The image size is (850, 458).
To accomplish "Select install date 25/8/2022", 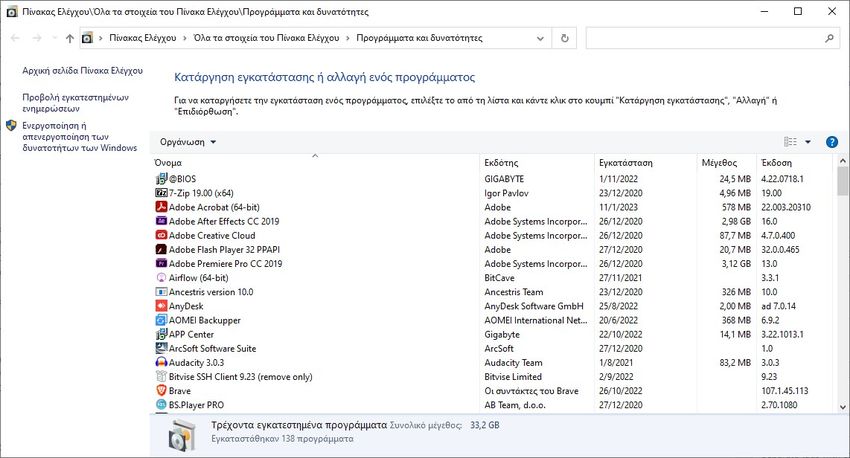I will point(619,306).
